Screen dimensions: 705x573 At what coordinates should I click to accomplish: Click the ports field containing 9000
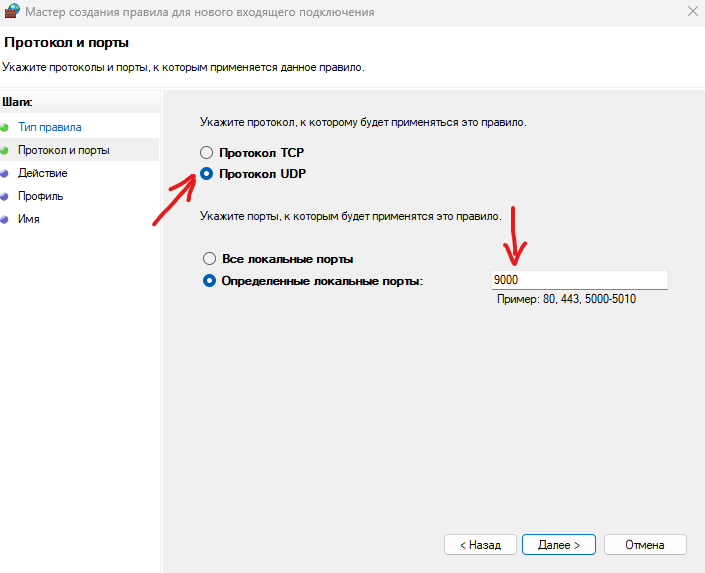(580, 280)
